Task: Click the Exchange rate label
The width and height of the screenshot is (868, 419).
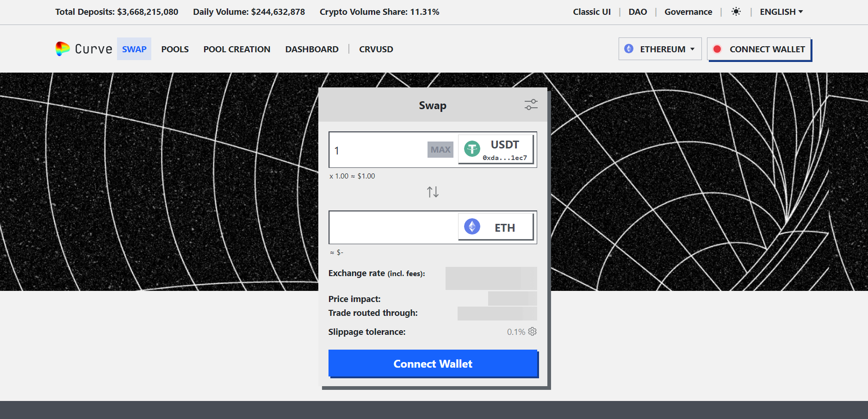Action: tap(377, 273)
